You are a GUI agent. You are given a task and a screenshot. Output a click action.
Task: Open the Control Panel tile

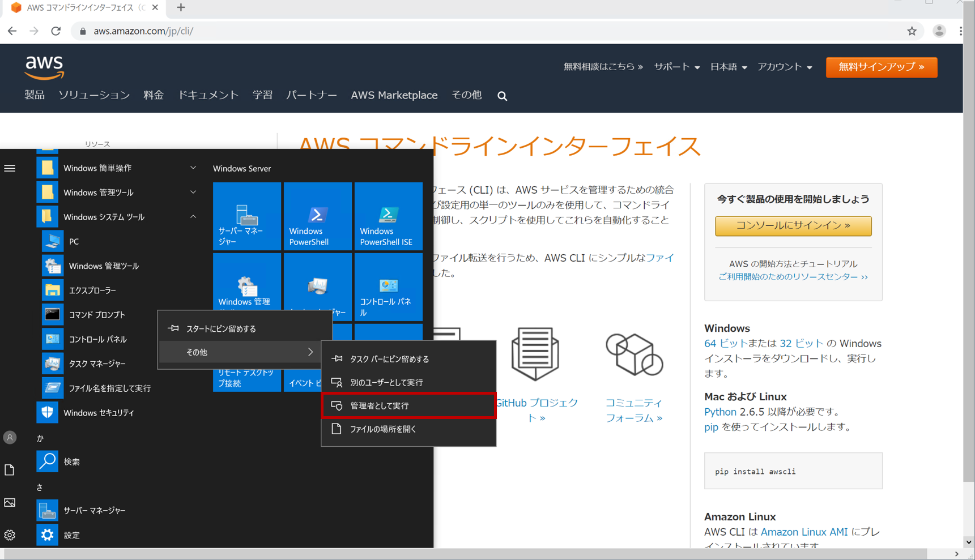(x=389, y=287)
